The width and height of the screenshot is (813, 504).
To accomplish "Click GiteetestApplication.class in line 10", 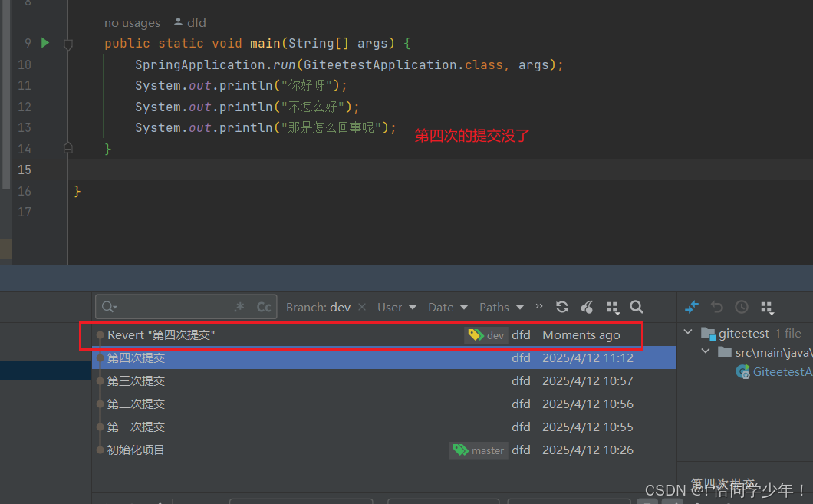I will [403, 64].
